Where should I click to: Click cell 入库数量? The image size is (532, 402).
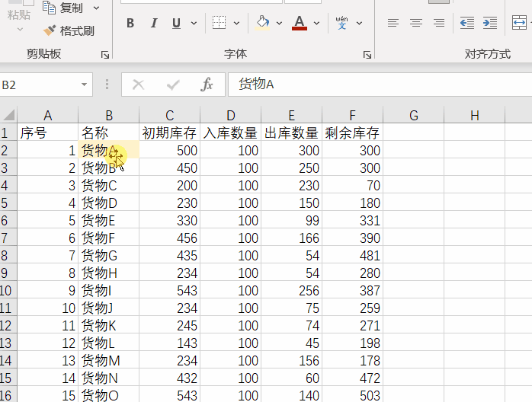point(231,132)
